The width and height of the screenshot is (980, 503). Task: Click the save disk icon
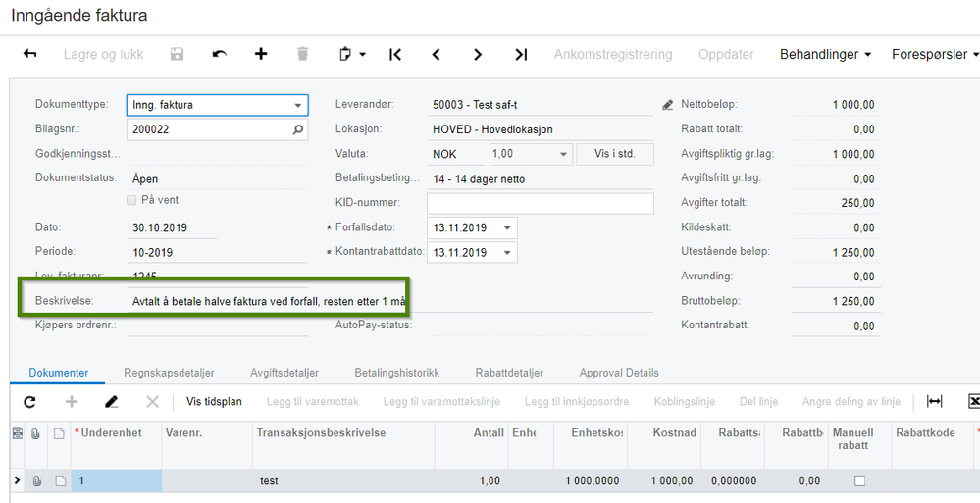point(177,54)
